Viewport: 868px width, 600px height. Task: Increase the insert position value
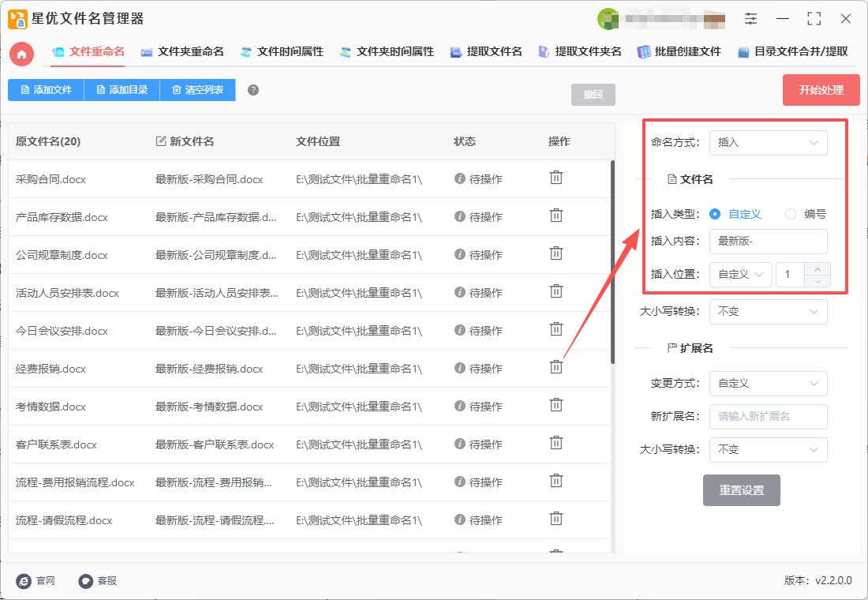click(817, 268)
